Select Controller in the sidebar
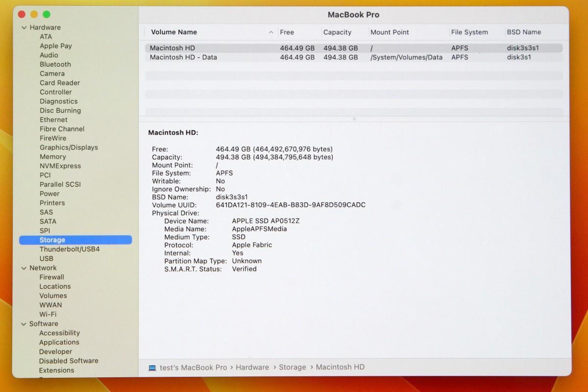588x392 pixels. [x=56, y=92]
